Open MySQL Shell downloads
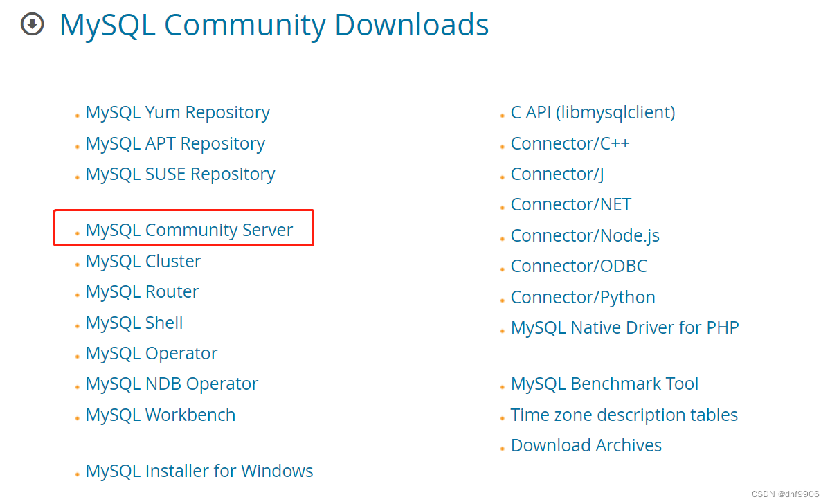The width and height of the screenshot is (830, 504). tap(134, 323)
